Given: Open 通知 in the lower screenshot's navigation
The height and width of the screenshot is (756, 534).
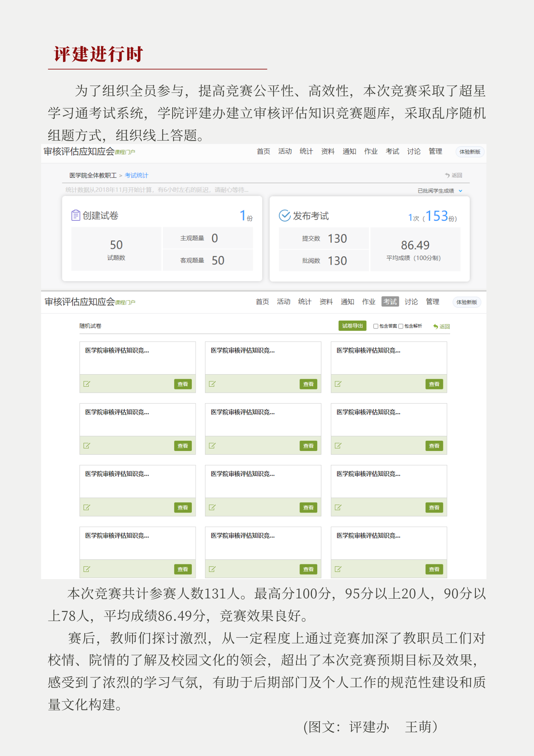Looking at the screenshot, I should point(347,302).
